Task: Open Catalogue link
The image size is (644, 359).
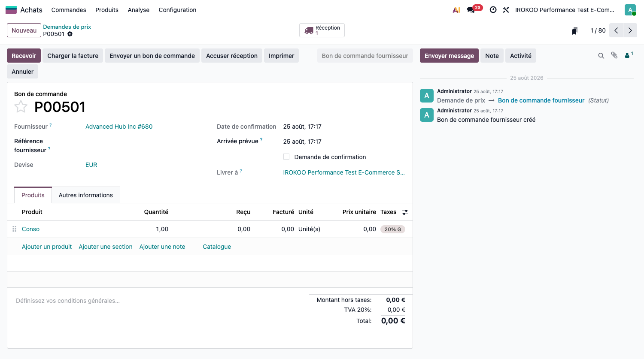Action: coord(217,247)
